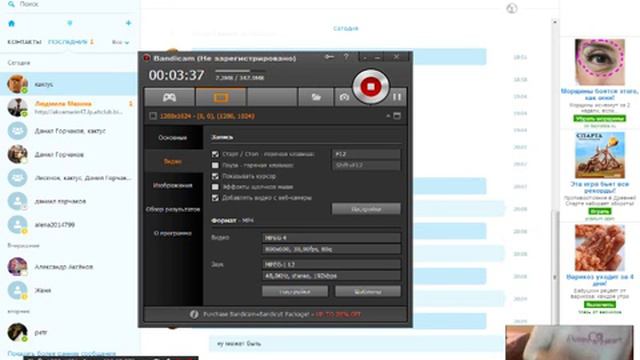Image resolution: width=640 pixels, height=360 pixels.
Task: Open the output folder icon in Bandicam
Action: tap(316, 98)
